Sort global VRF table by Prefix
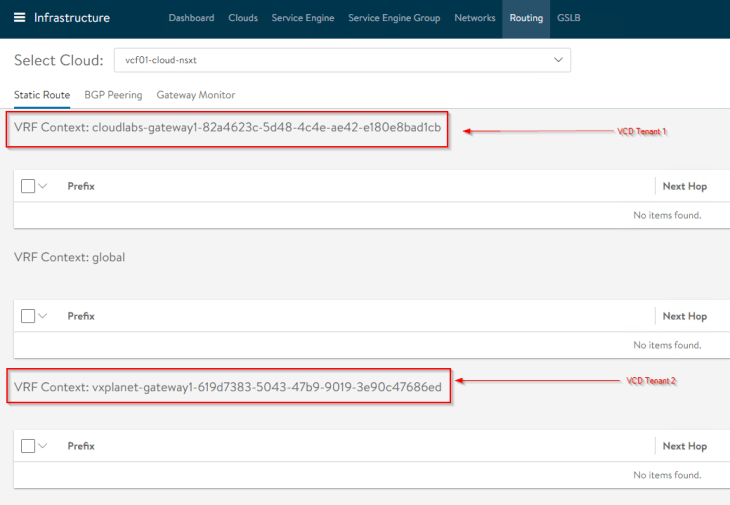730x505 pixels. [81, 316]
